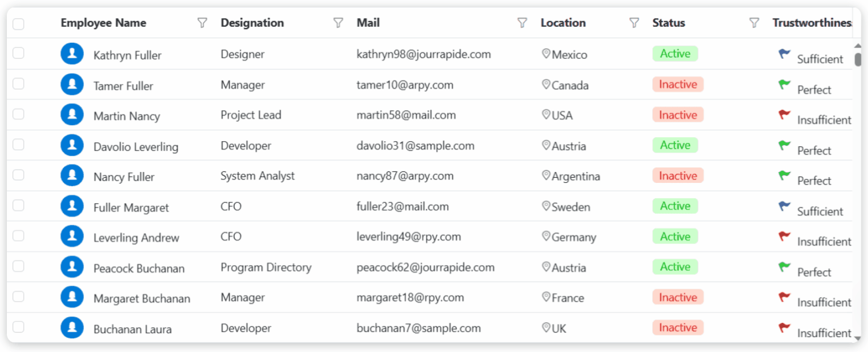Screen dimensions: 868x352
Task: Click the Location column header
Action: click(x=563, y=23)
